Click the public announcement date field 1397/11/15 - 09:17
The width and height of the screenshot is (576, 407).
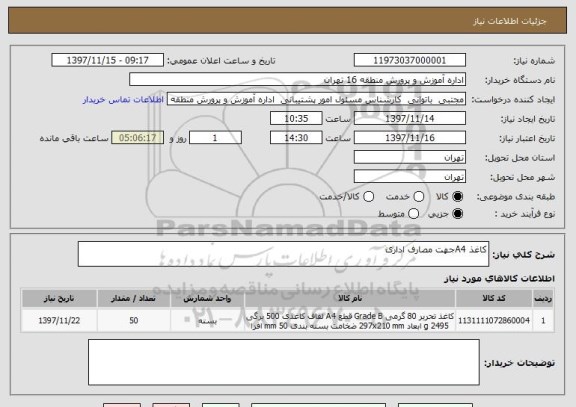[x=108, y=60]
